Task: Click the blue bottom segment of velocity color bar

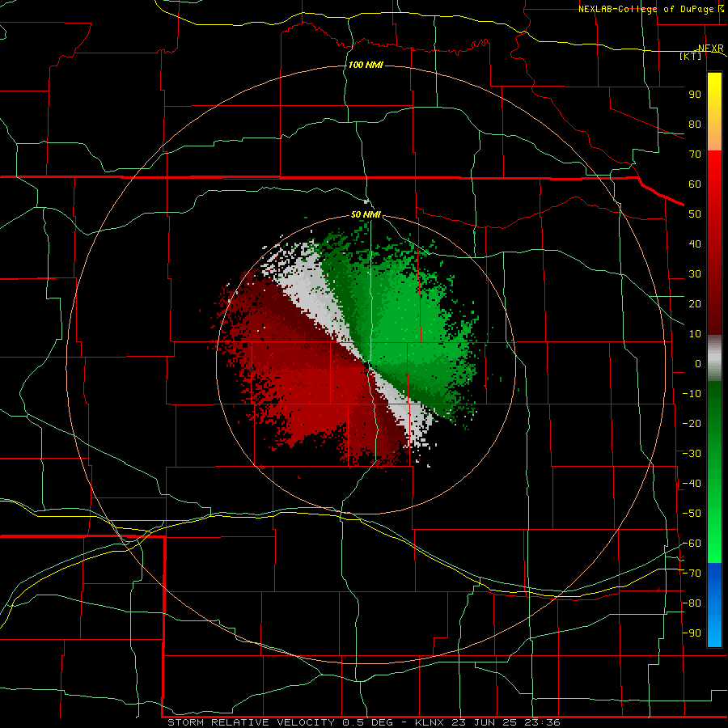Action: pyautogui.click(x=714, y=605)
